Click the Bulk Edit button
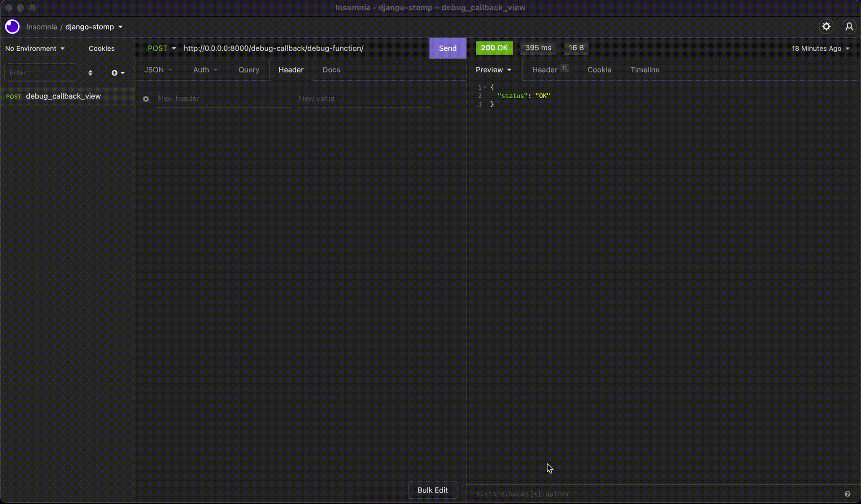 point(432,490)
